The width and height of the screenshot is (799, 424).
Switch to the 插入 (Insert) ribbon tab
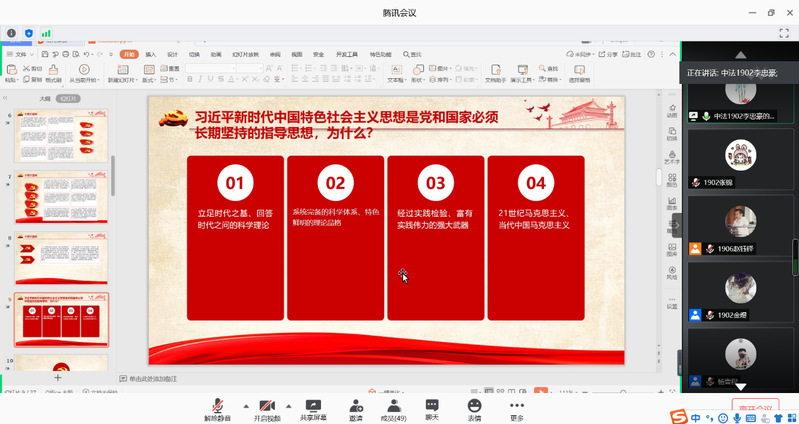pos(150,54)
